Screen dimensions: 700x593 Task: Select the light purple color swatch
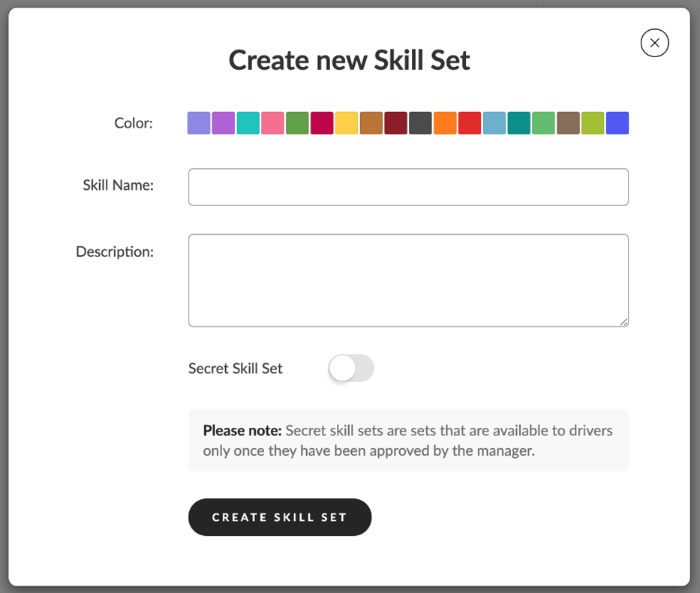coord(198,122)
